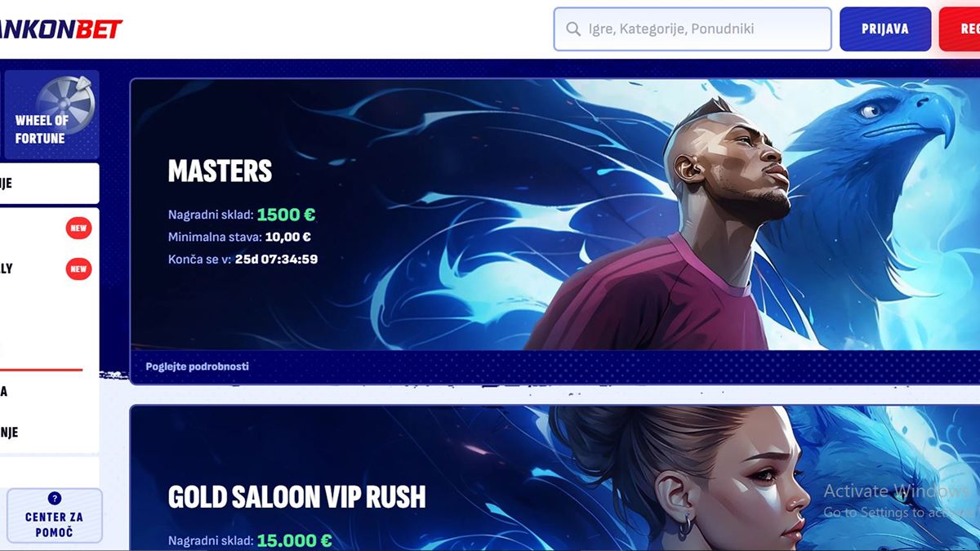Click the GOLD SALOON VIP RUSH title
Screen dimensions: 980x551
tap(296, 496)
